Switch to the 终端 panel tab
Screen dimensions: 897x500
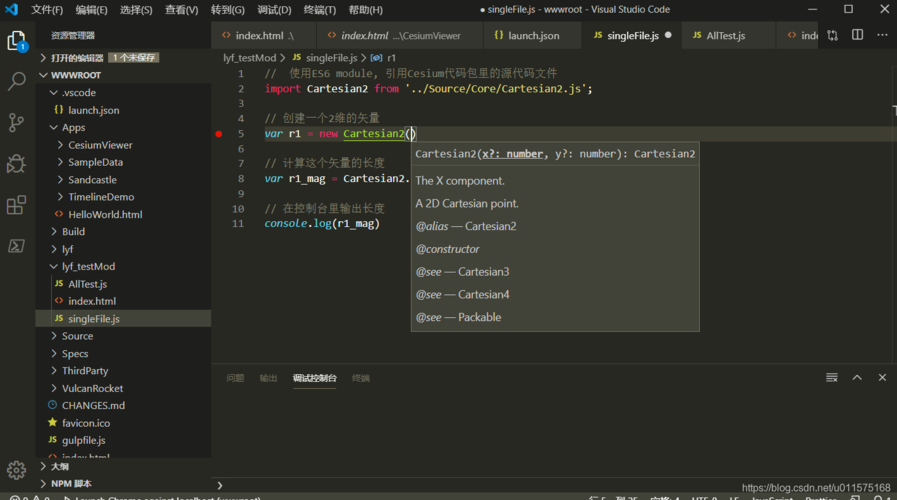pyautogui.click(x=361, y=378)
